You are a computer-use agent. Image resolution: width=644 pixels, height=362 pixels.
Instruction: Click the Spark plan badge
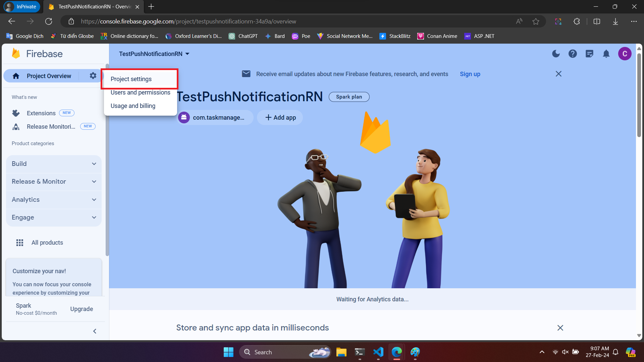349,97
